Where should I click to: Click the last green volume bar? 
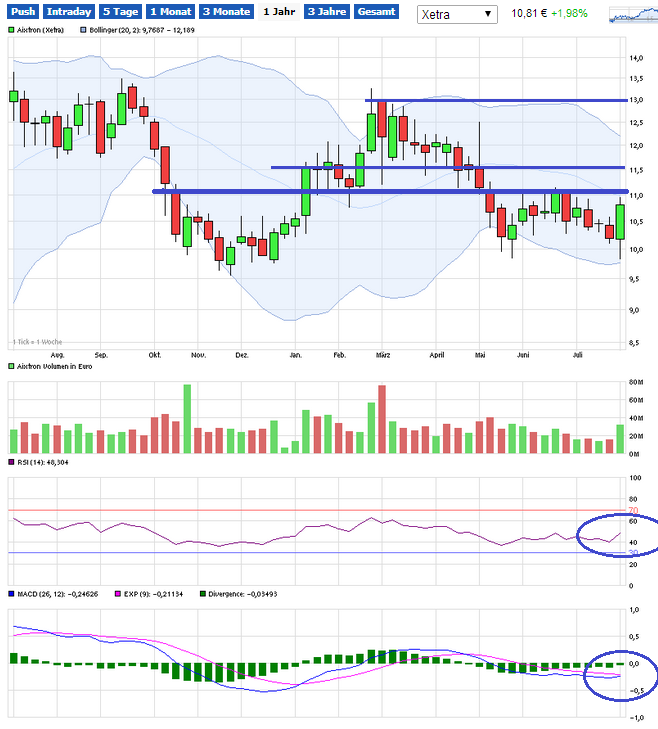620,439
